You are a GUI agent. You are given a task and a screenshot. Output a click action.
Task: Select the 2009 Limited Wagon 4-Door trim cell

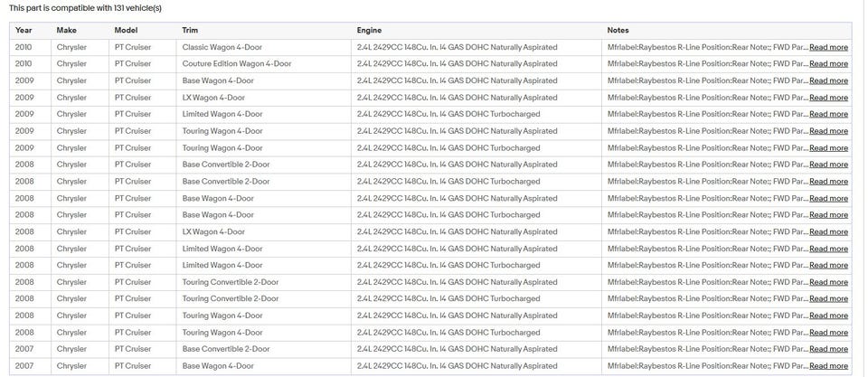click(222, 115)
